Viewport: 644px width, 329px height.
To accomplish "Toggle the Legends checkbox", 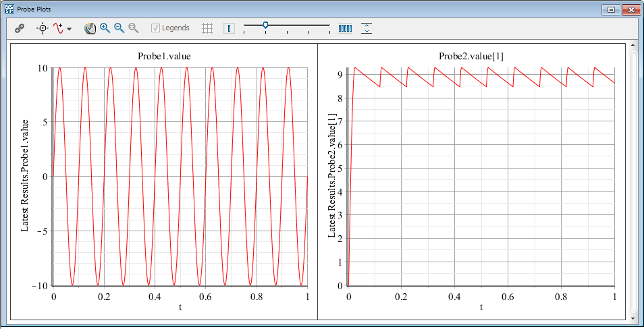I will point(155,28).
